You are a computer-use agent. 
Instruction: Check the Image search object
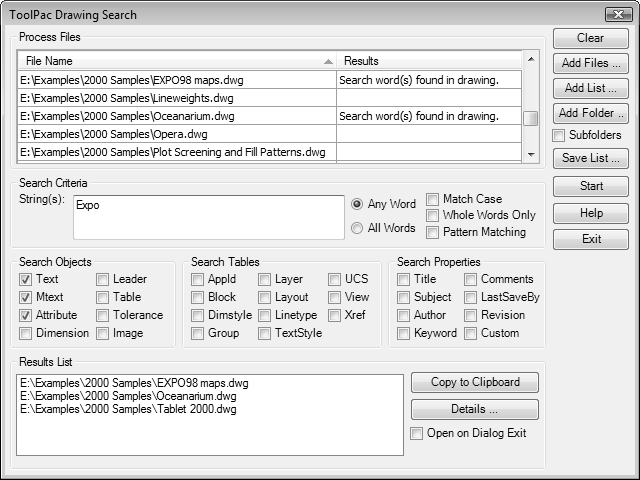[102, 333]
